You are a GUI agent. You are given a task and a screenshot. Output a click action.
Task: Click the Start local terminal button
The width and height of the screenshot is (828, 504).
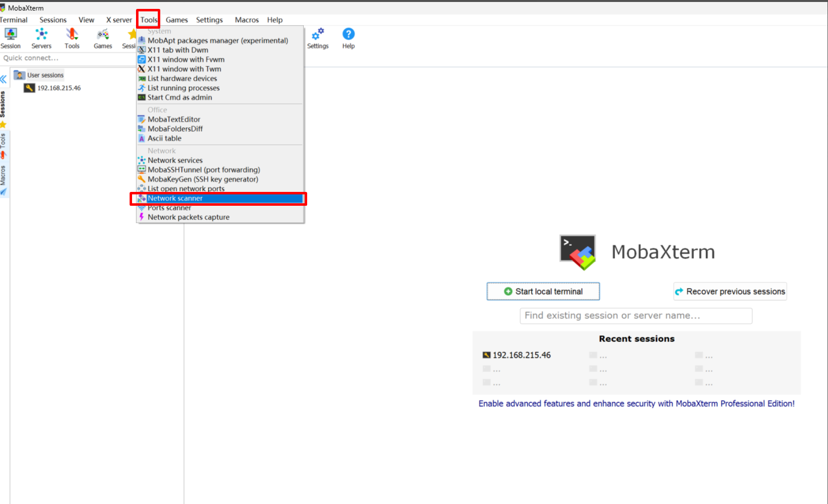pyautogui.click(x=543, y=291)
